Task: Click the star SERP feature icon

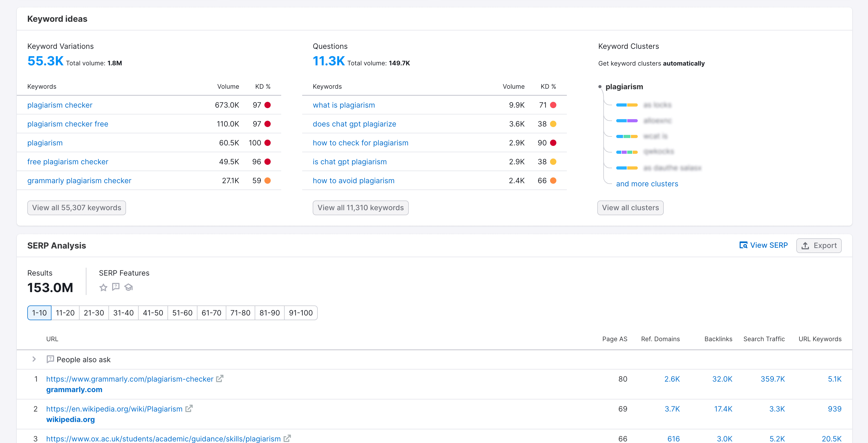Action: 103,287
